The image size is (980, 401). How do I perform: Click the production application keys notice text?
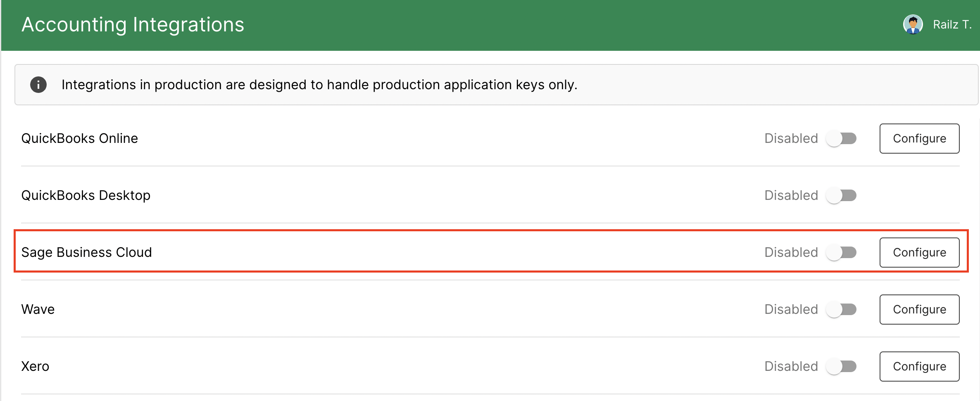[319, 85]
